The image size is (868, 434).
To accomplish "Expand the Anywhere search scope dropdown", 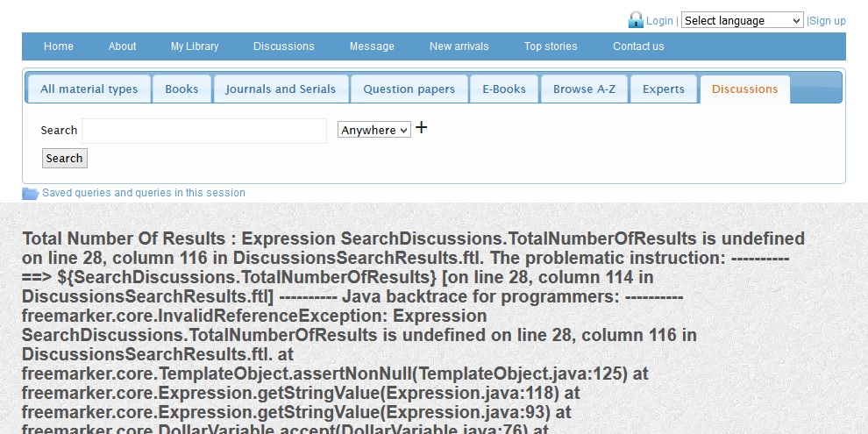I will (374, 130).
